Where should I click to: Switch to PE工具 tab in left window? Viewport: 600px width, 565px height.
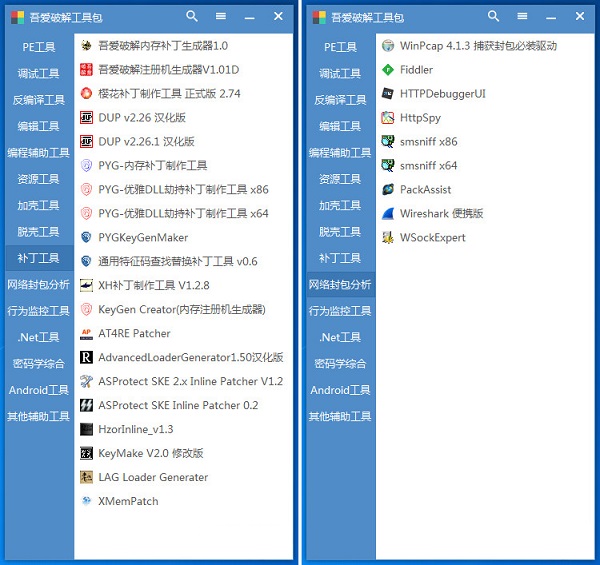pyautogui.click(x=39, y=47)
